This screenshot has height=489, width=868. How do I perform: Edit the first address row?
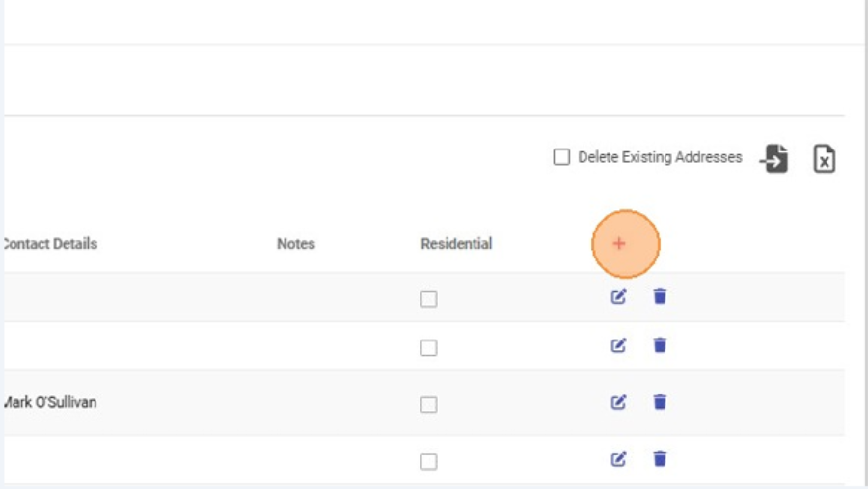[x=619, y=297]
